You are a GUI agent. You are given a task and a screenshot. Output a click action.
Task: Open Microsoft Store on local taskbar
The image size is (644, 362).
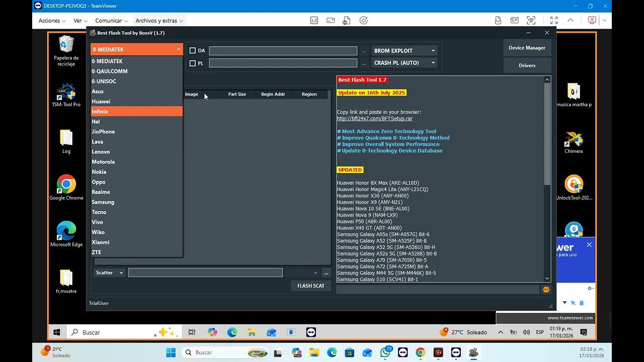click(x=349, y=352)
